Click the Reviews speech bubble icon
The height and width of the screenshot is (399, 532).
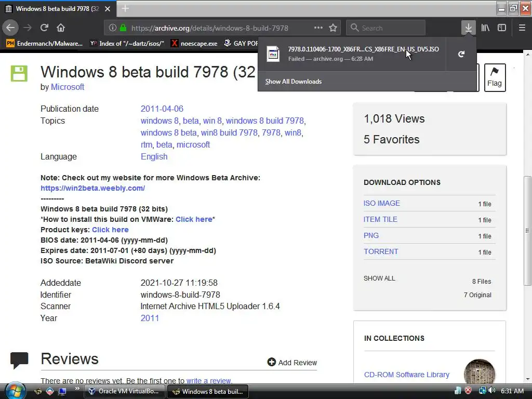(19, 361)
